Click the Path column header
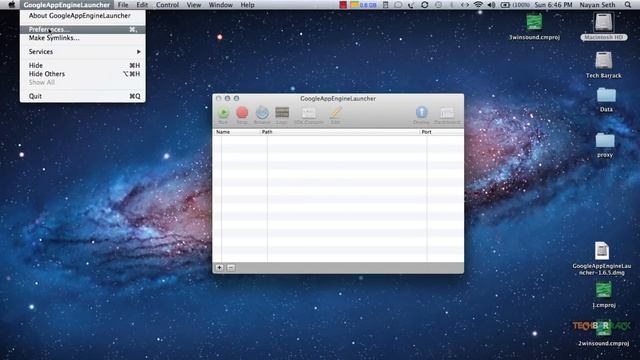The height and width of the screenshot is (360, 640). [x=340, y=132]
